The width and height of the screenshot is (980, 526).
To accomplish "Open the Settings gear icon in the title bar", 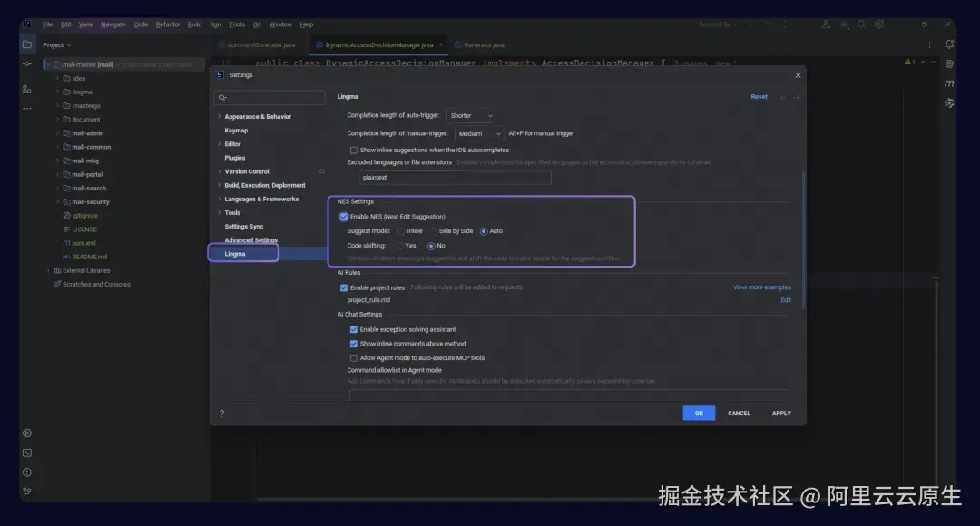I will (x=878, y=24).
